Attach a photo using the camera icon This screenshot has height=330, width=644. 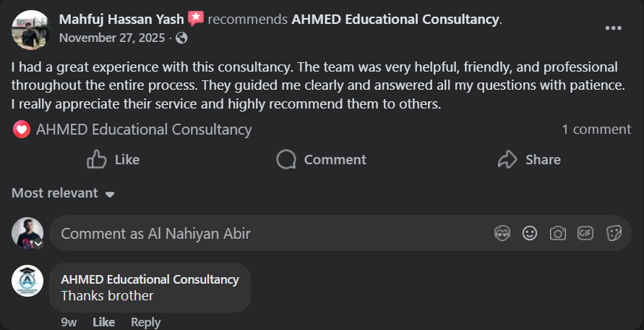(x=557, y=233)
